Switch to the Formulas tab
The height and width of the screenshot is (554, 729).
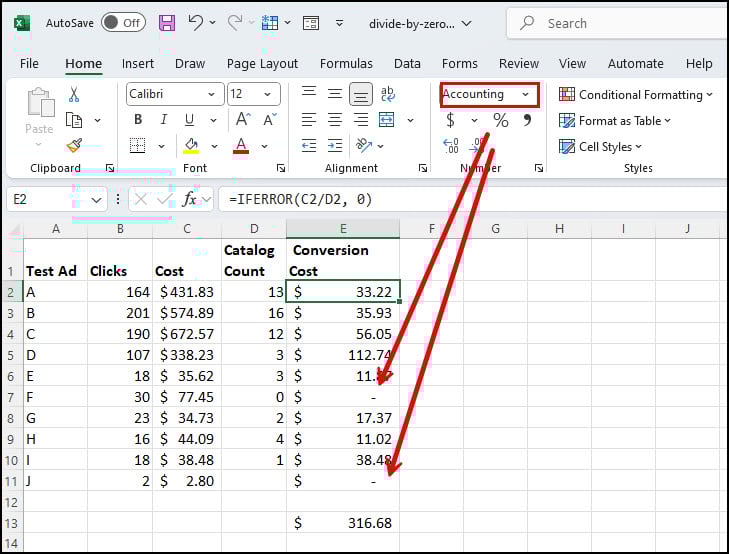(346, 64)
